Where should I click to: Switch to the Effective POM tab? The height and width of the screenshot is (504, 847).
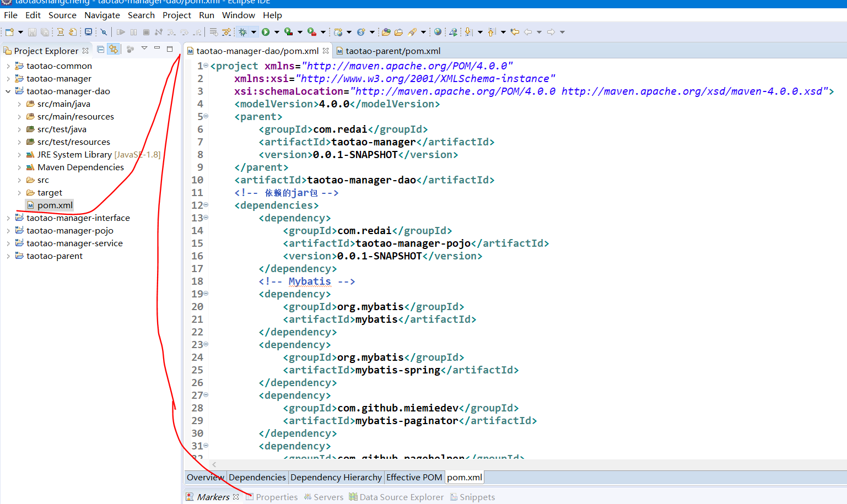(x=414, y=477)
